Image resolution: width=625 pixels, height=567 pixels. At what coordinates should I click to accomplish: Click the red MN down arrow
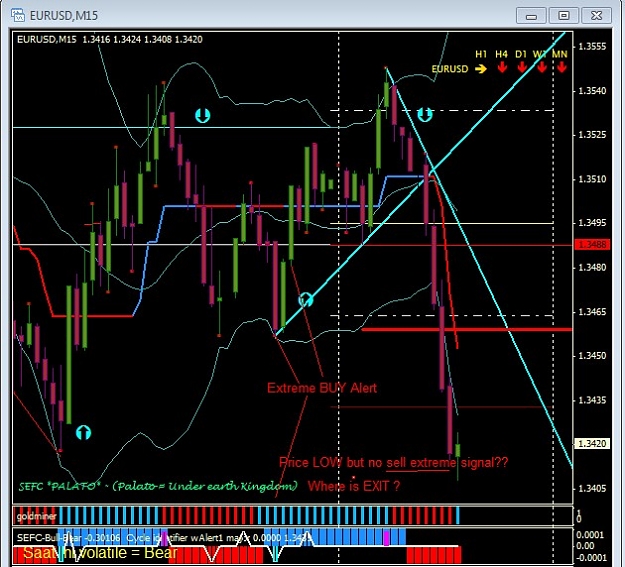(561, 67)
